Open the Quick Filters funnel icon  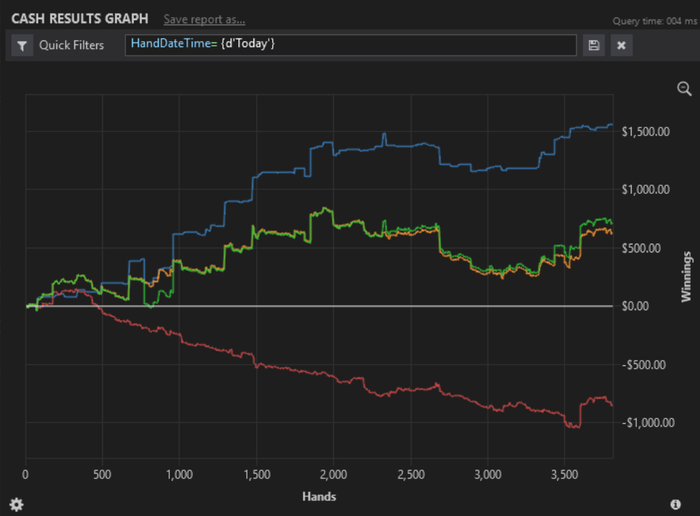point(22,46)
